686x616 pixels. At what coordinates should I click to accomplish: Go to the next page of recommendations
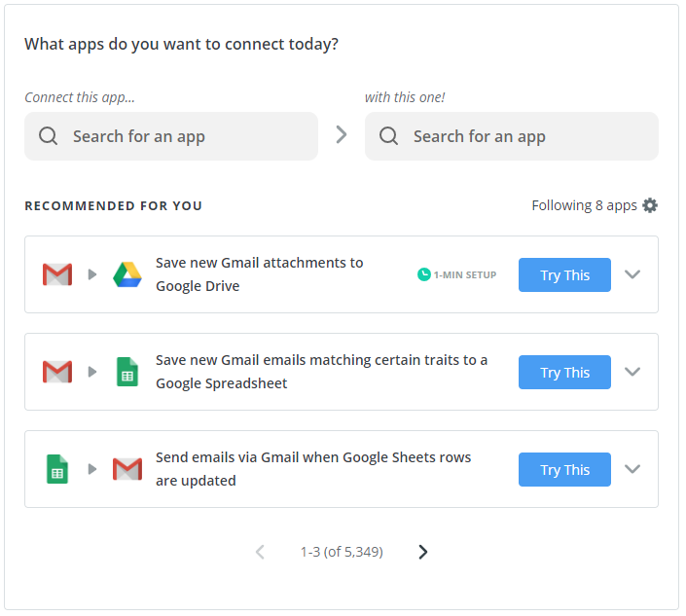click(x=422, y=552)
